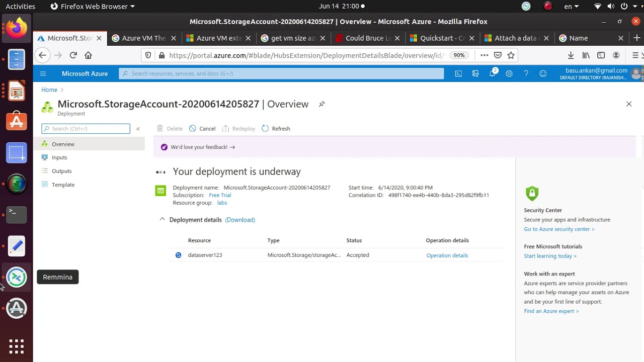Go to Firefox home page
The image size is (644, 362).
[x=88, y=55]
